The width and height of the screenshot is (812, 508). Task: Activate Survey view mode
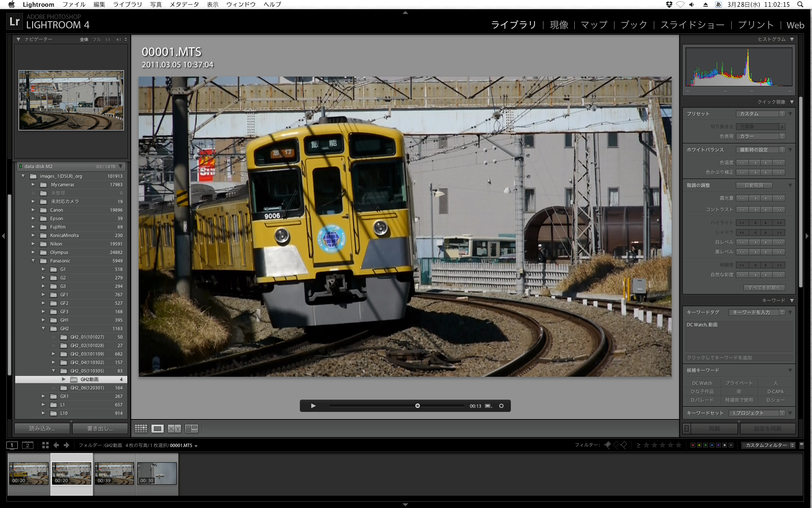[191, 428]
